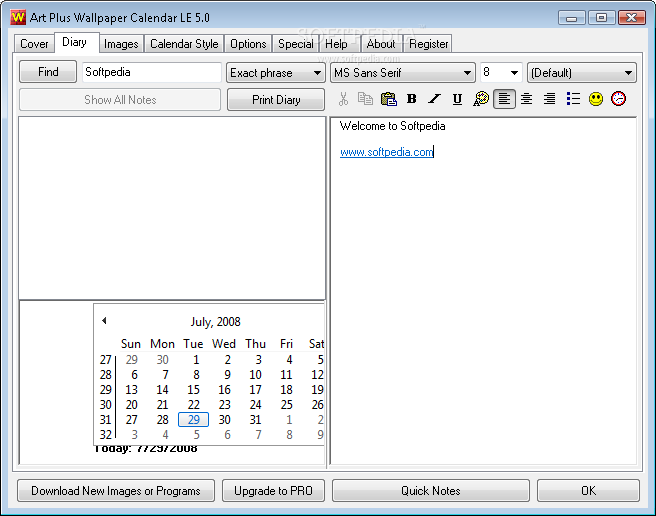The width and height of the screenshot is (656, 516).
Task: Open the MS Sans Serif font dropdown
Action: tap(403, 73)
